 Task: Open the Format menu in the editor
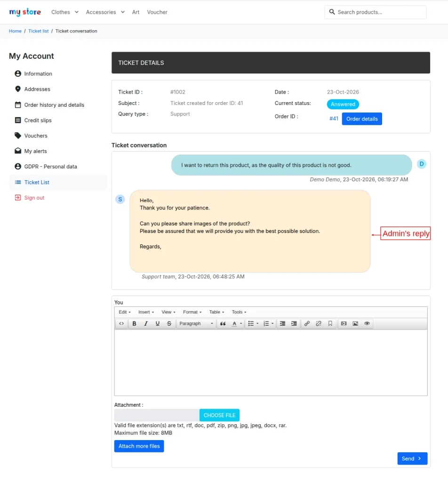(192, 312)
